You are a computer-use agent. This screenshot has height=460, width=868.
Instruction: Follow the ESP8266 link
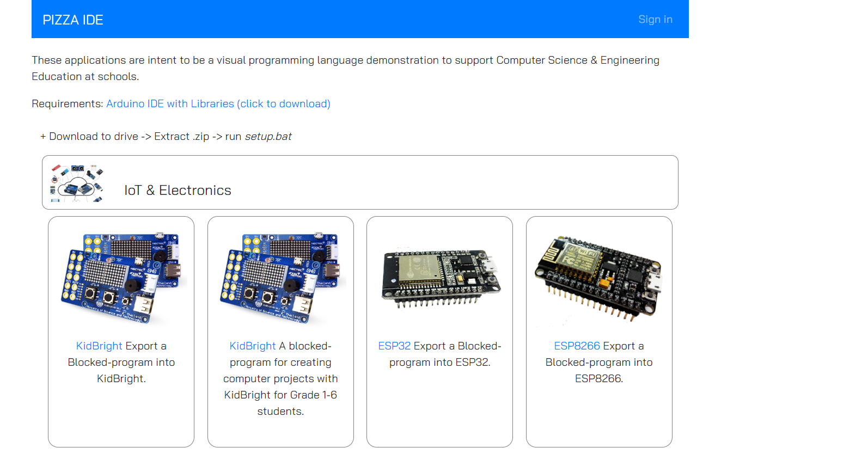pyautogui.click(x=577, y=346)
